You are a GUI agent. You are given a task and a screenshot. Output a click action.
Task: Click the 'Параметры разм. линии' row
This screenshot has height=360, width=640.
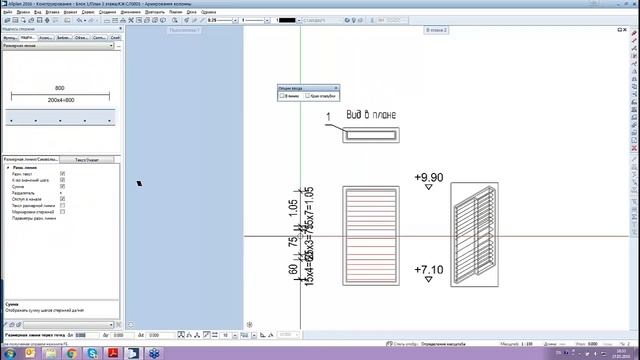click(34, 218)
